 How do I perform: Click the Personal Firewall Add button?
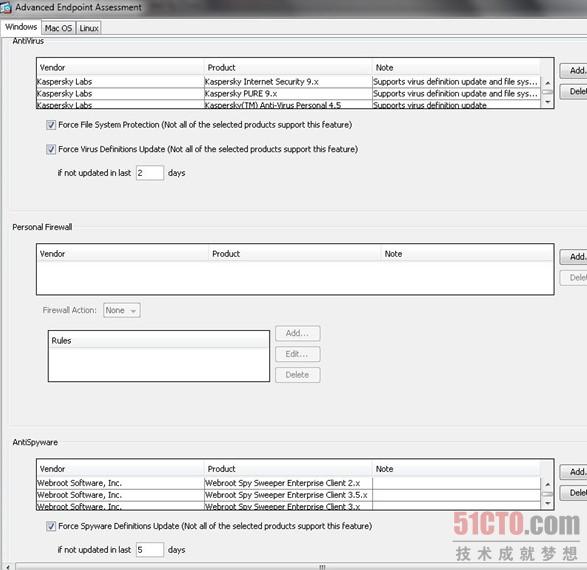[x=573, y=257]
